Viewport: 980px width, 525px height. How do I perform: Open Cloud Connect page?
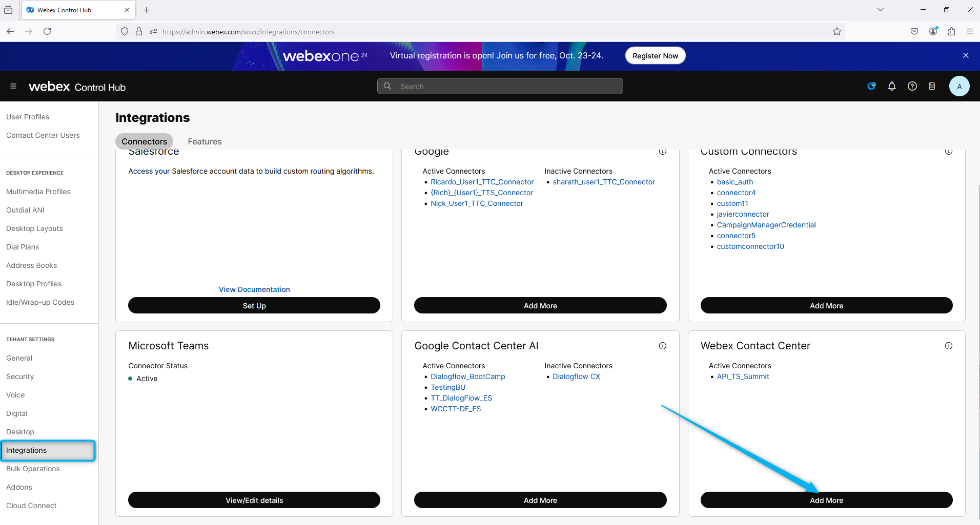pos(31,506)
